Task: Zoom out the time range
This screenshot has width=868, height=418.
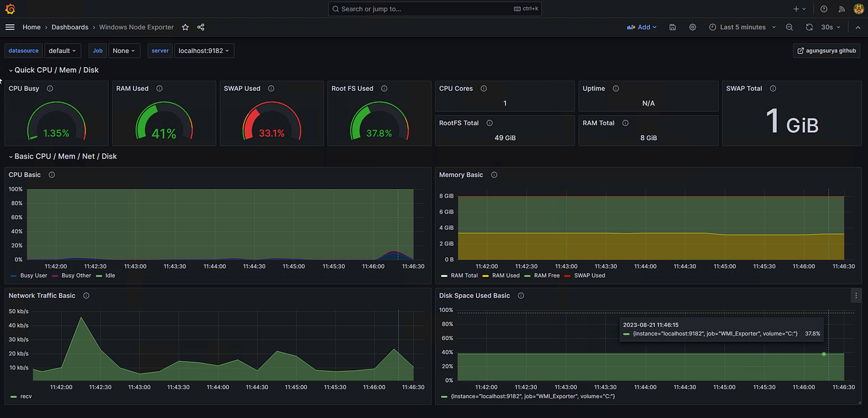Action: (x=789, y=27)
